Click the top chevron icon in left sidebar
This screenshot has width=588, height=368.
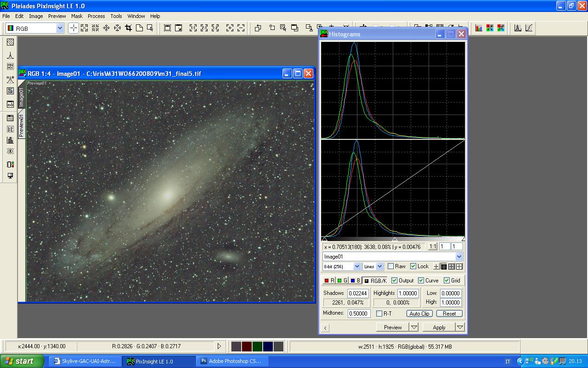click(10, 42)
